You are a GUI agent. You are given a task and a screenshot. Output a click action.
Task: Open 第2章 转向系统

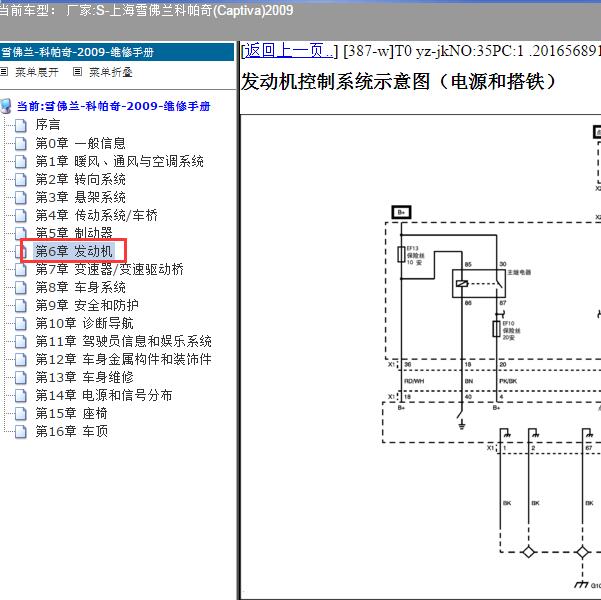tap(80, 179)
